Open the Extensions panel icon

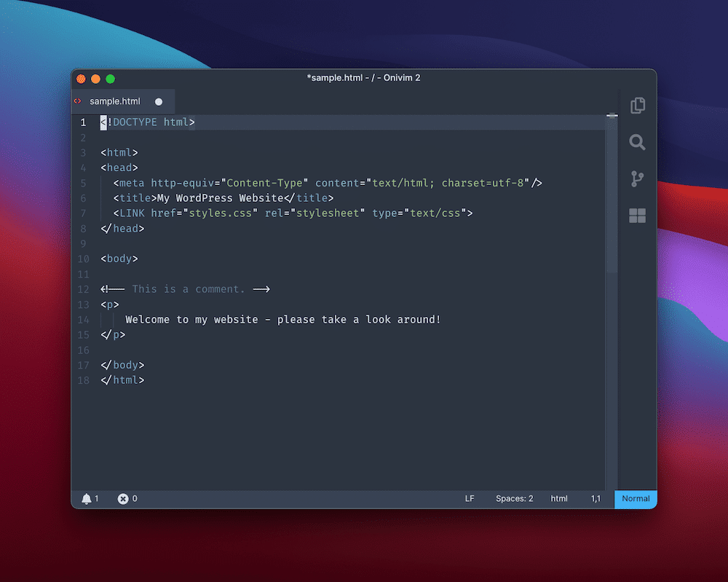[x=637, y=216]
